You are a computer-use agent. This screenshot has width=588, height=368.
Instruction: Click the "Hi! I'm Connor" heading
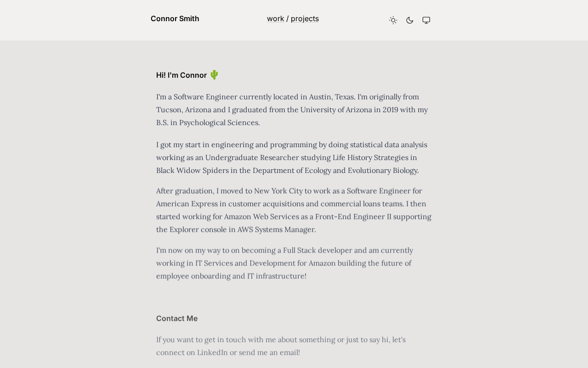181,75
